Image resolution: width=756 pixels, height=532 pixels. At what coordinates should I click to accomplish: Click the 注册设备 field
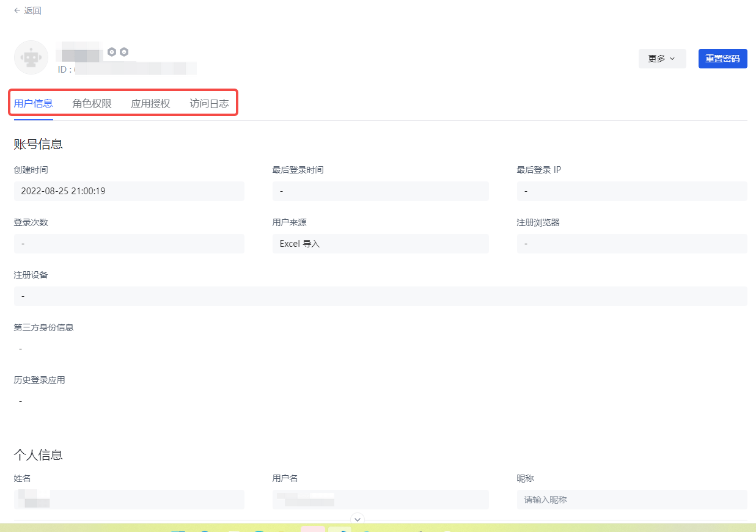380,296
